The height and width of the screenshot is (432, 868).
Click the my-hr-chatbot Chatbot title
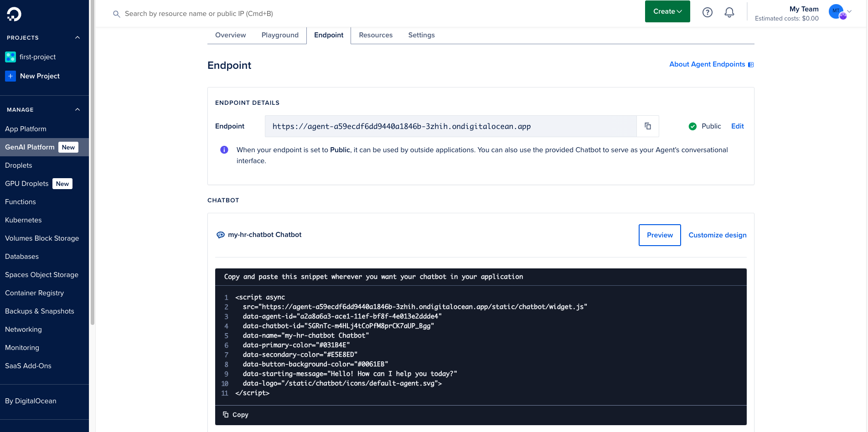pos(265,235)
